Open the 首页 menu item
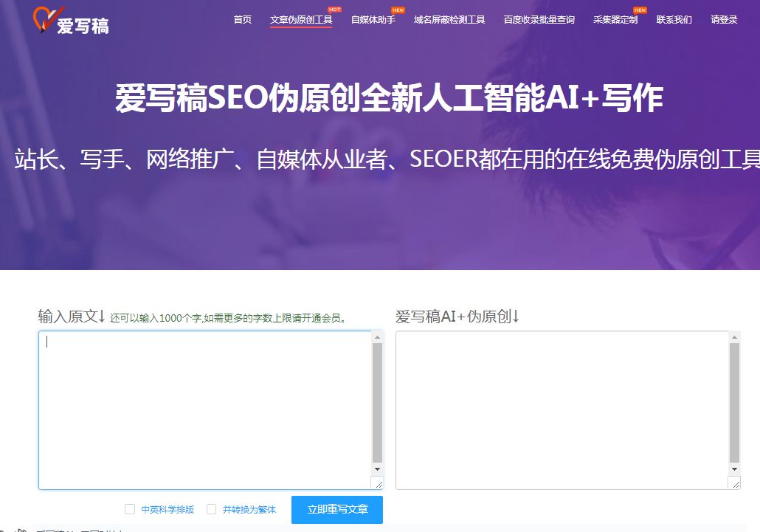The height and width of the screenshot is (532, 760). (242, 19)
